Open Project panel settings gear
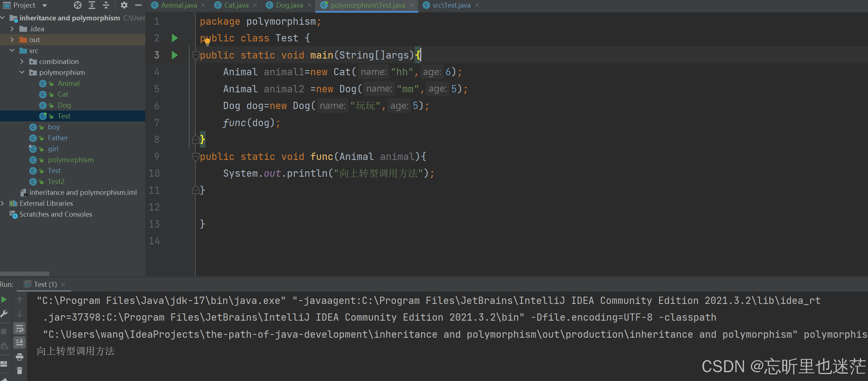The height and width of the screenshot is (381, 868). pos(124,5)
